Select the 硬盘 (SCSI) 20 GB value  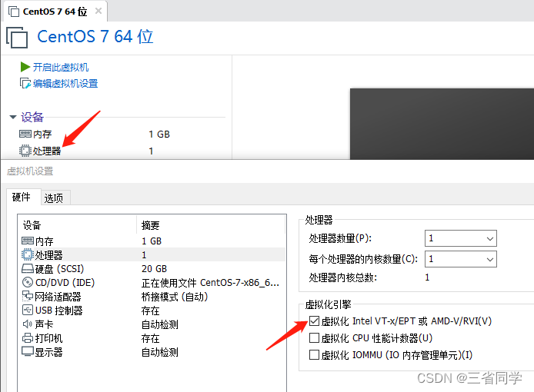point(154,269)
